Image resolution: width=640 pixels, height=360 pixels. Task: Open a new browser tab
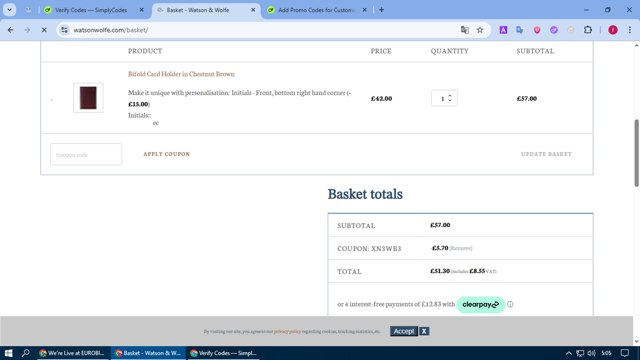tap(381, 10)
